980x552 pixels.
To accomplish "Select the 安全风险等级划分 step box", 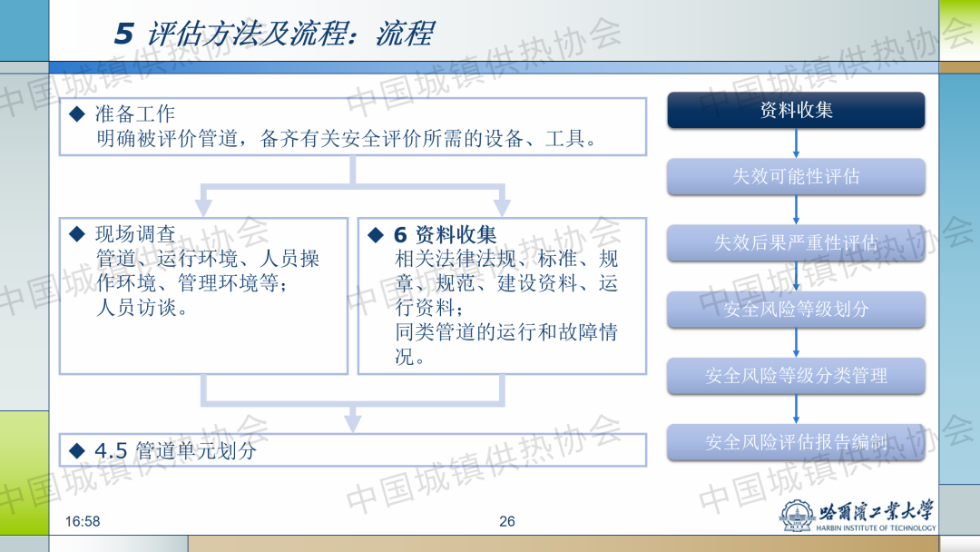I will 796,310.
